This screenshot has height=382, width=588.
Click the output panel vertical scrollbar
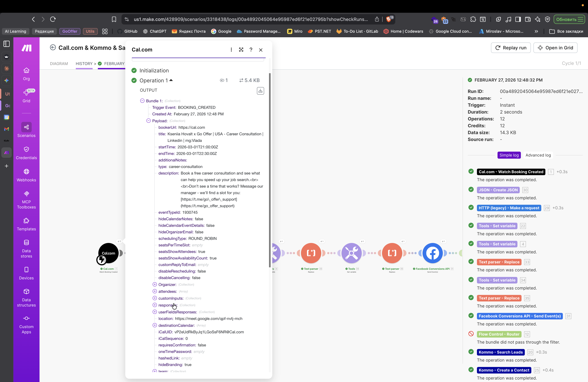tap(270, 170)
